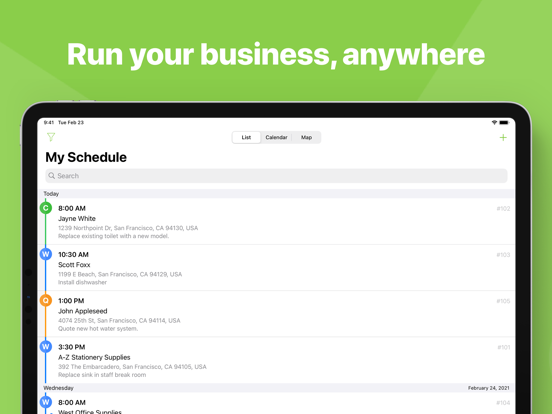Click job number #104
Screen dimensions: 552x414
[503, 403]
